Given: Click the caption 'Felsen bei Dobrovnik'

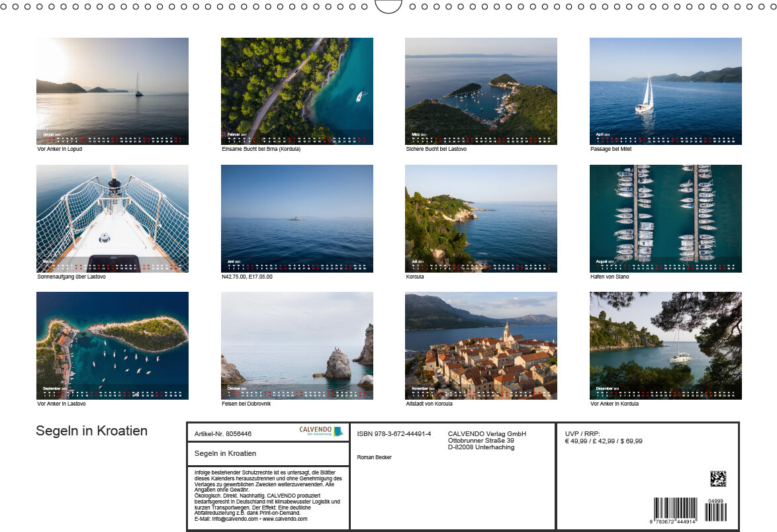Looking at the screenshot, I should pyautogui.click(x=246, y=404).
